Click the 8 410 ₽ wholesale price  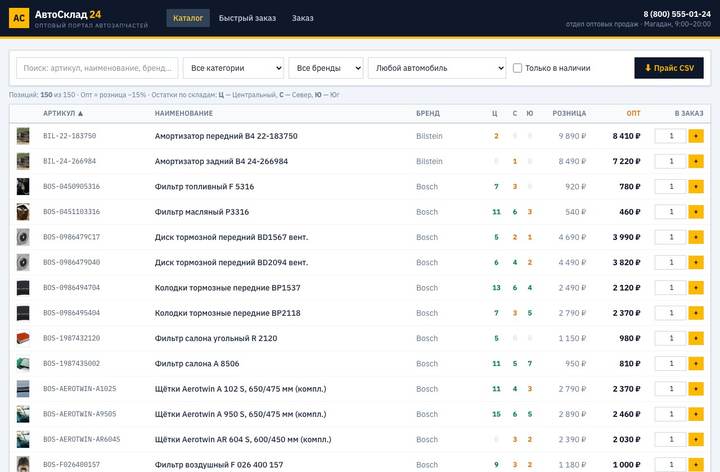626,136
